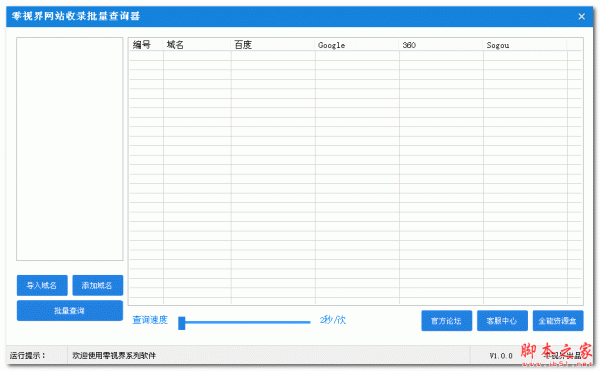This screenshot has width=600, height=371.
Task: Adjust the 查询速度 slider handle
Action: point(182,323)
